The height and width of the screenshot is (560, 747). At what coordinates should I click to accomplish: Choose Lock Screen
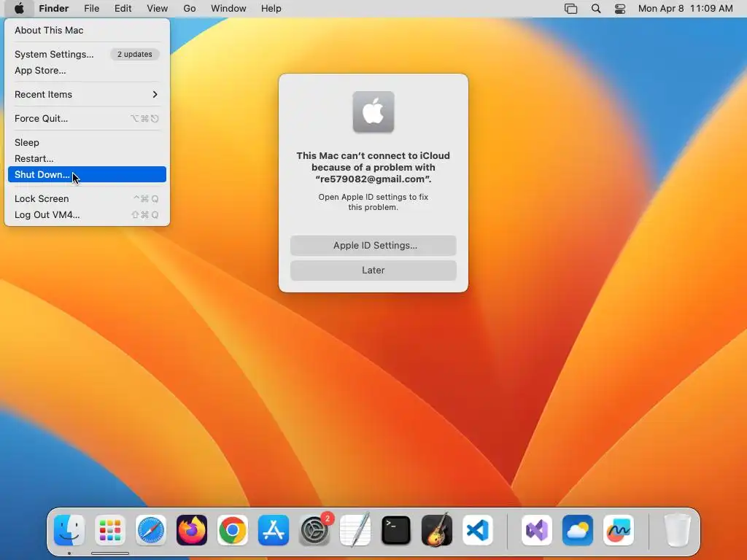[87, 198]
